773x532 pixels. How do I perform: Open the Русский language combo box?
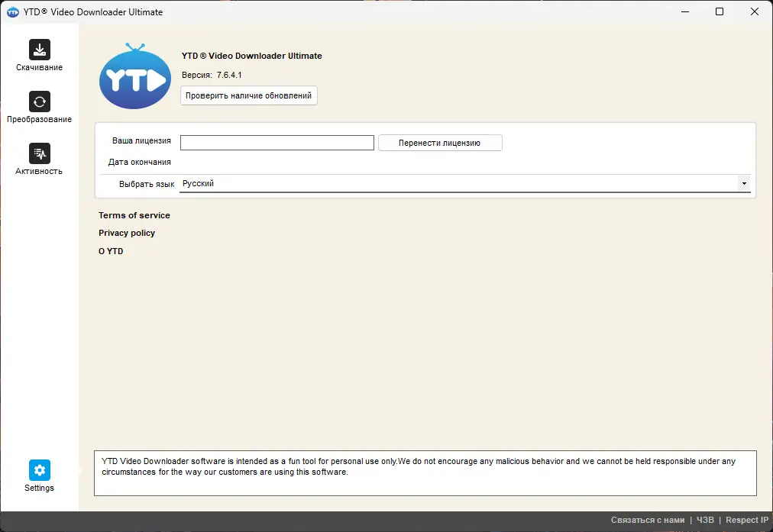465,184
